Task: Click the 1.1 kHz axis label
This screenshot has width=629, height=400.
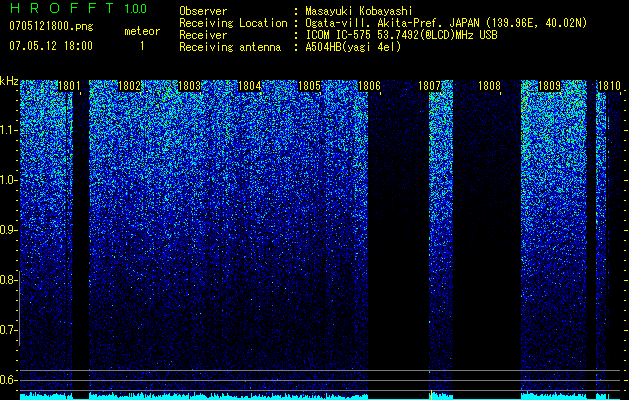Action: coord(8,130)
